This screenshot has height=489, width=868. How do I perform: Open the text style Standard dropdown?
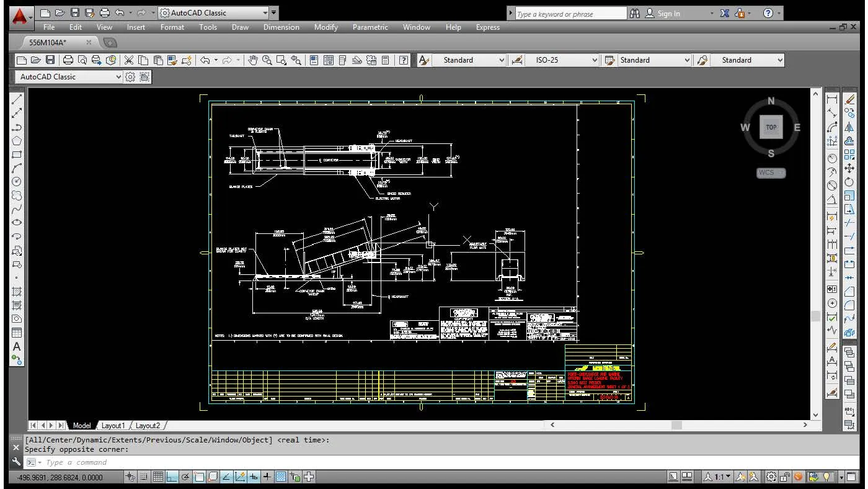(x=469, y=60)
